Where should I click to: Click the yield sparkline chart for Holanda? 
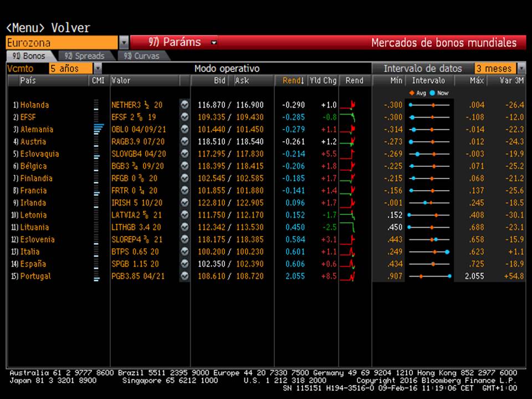[348, 105]
